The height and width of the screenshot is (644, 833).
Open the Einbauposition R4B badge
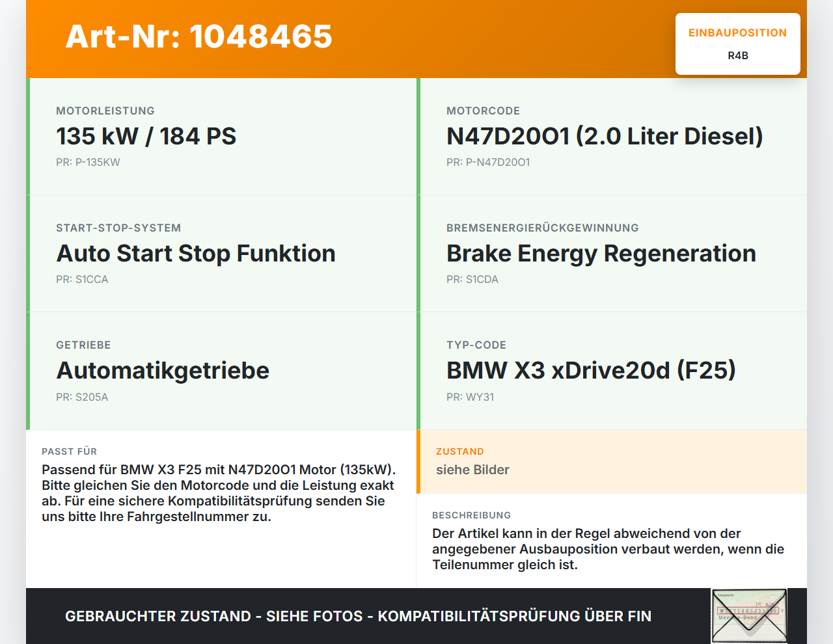[x=738, y=44]
